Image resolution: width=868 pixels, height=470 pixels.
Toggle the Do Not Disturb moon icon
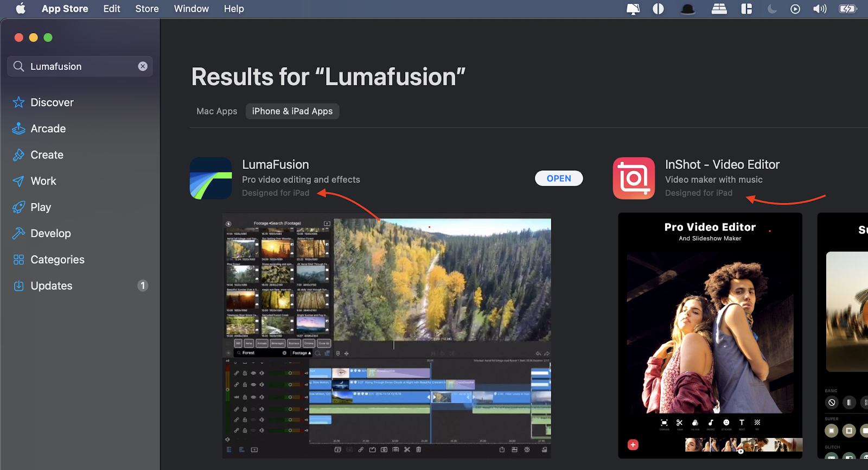point(772,9)
